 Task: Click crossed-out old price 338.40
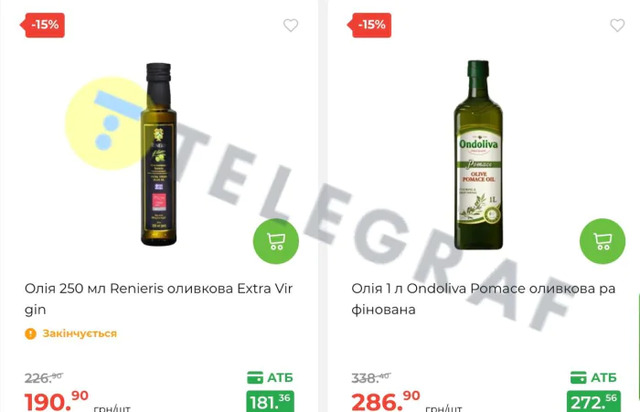pyautogui.click(x=371, y=378)
